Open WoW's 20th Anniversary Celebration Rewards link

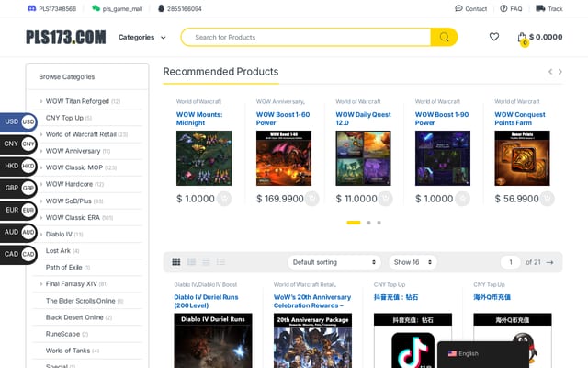pyautogui.click(x=312, y=301)
